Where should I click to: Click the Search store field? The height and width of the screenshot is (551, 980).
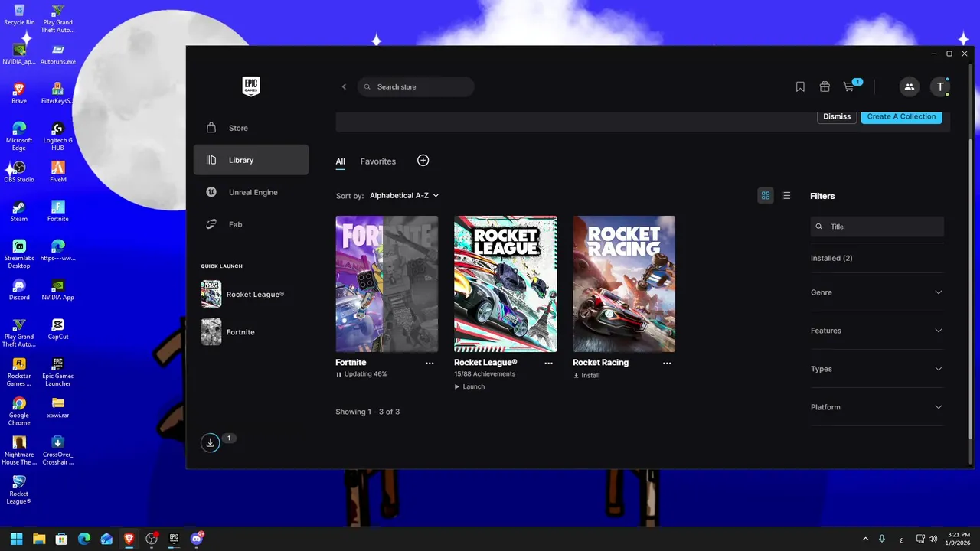pos(416,87)
